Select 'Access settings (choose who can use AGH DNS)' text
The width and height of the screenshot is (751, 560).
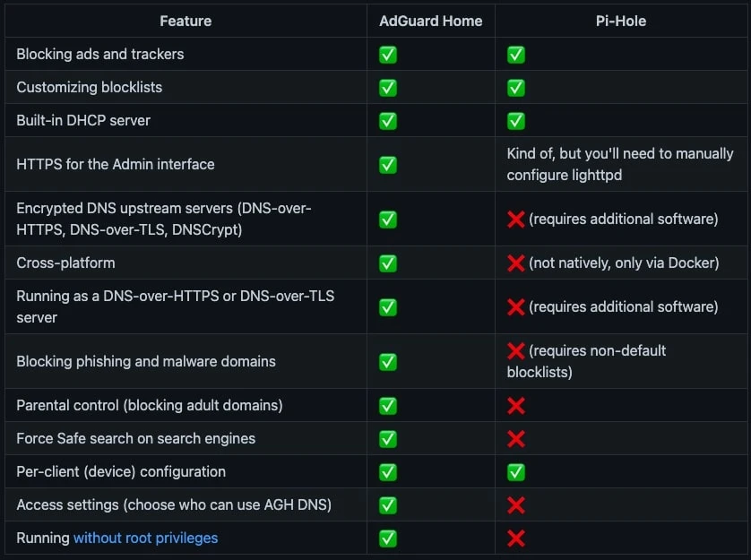(x=174, y=504)
